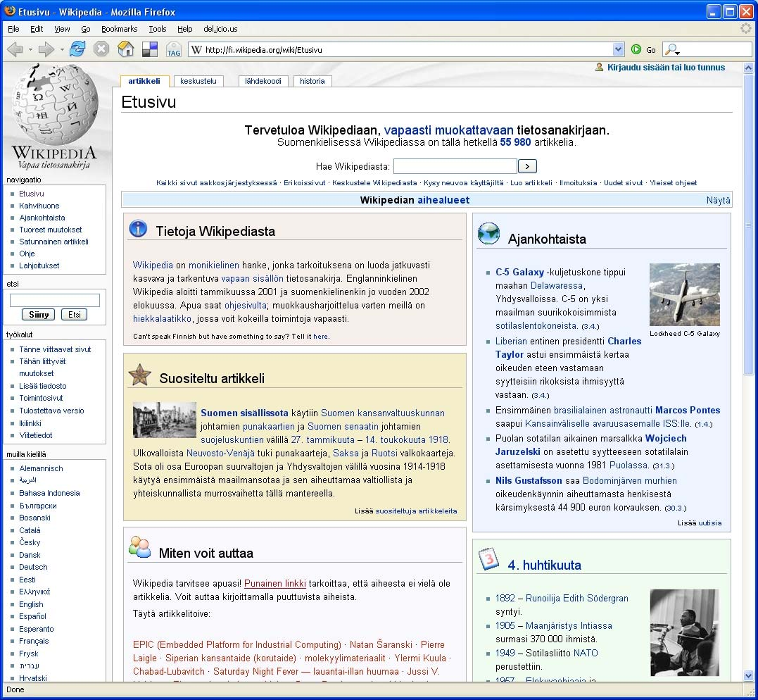
Task: Open the hiekkalaatikko link
Action: [162, 319]
